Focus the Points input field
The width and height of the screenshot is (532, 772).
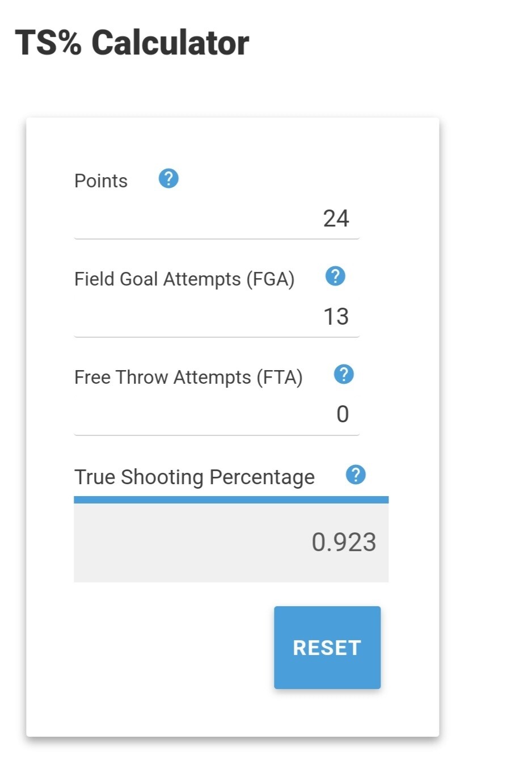click(x=216, y=219)
